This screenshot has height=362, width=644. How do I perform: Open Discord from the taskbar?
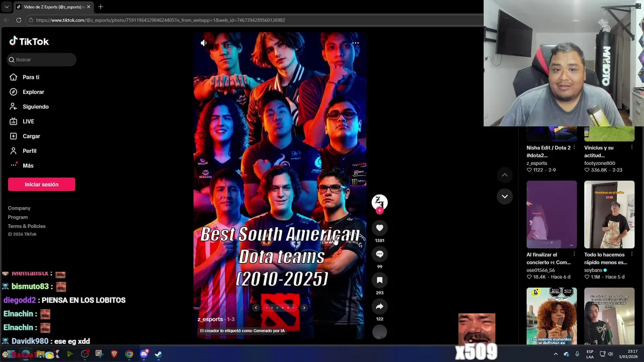pos(144,354)
